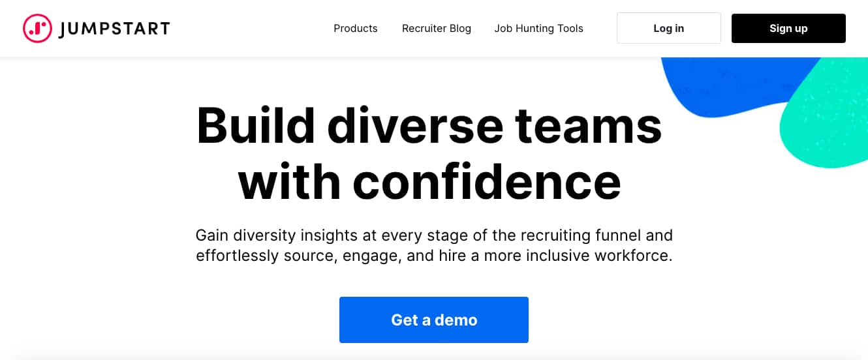Click the red circular Jumpstart logo icon

pyautogui.click(x=37, y=28)
